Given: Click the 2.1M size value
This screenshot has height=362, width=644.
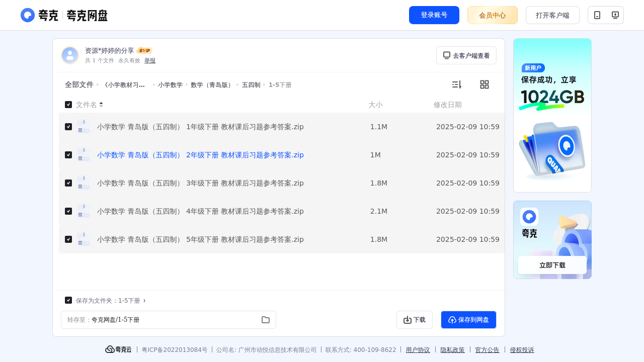Looking at the screenshot, I should (x=379, y=211).
